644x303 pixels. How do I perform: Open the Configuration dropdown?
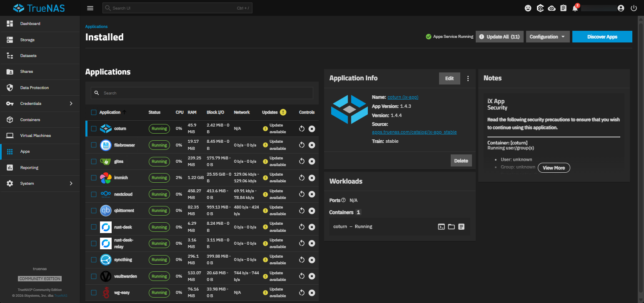(x=548, y=37)
